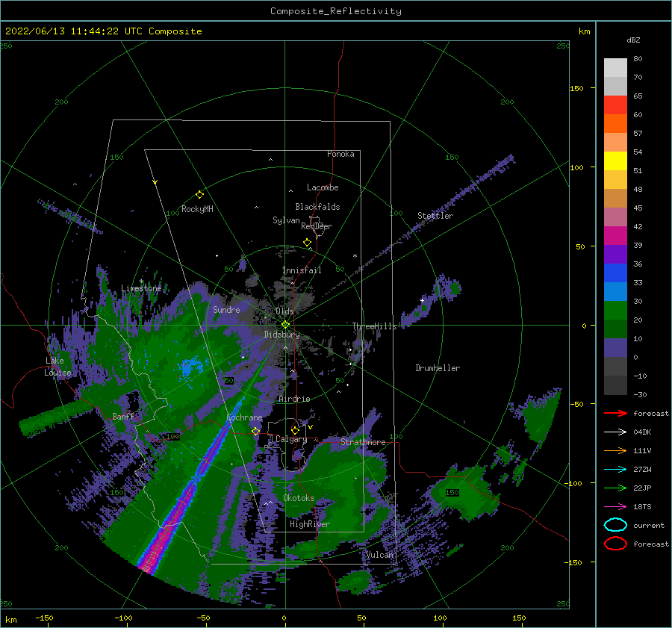Click the Okotoks label
The height and width of the screenshot is (628, 672).
pos(299,498)
